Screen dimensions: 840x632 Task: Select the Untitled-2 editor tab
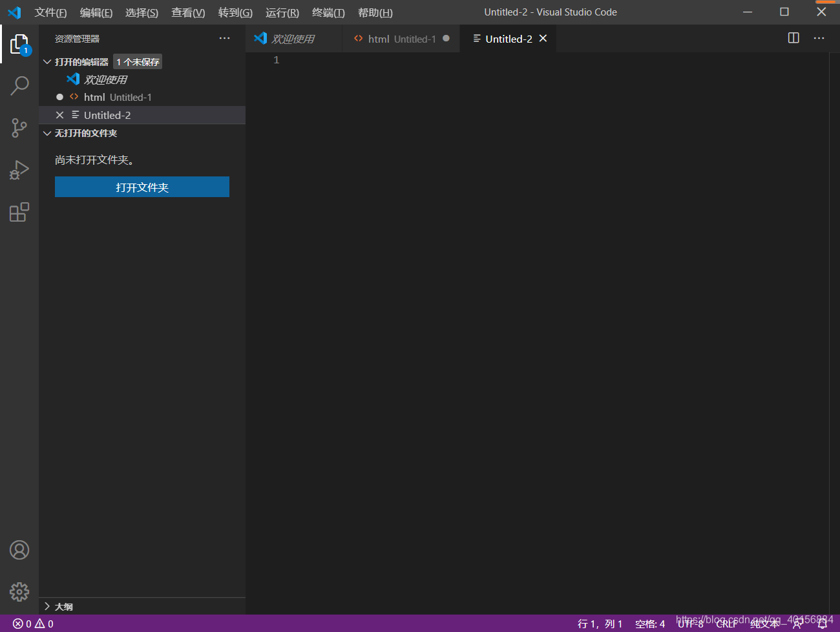pos(509,39)
